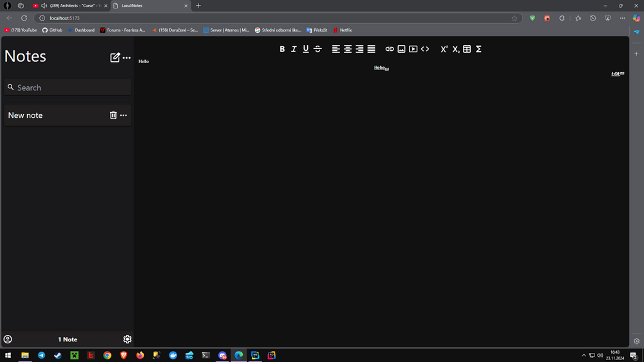
Task: Apply superscript formatting
Action: 444,49
